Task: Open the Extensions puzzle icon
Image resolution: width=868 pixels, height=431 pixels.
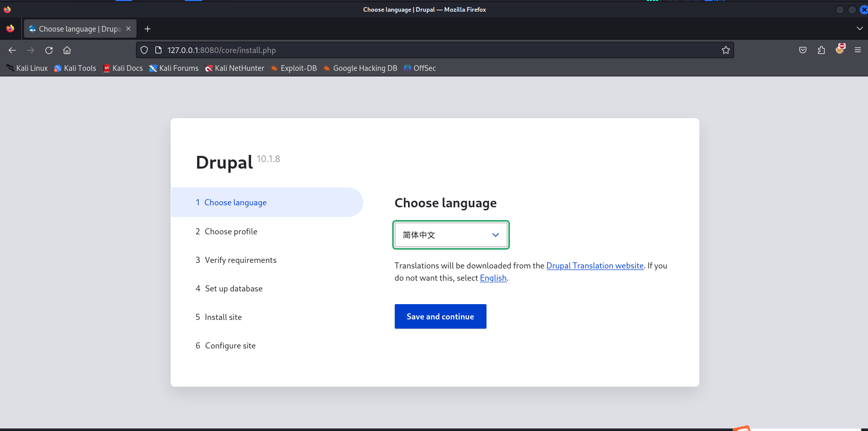Action: click(x=821, y=50)
